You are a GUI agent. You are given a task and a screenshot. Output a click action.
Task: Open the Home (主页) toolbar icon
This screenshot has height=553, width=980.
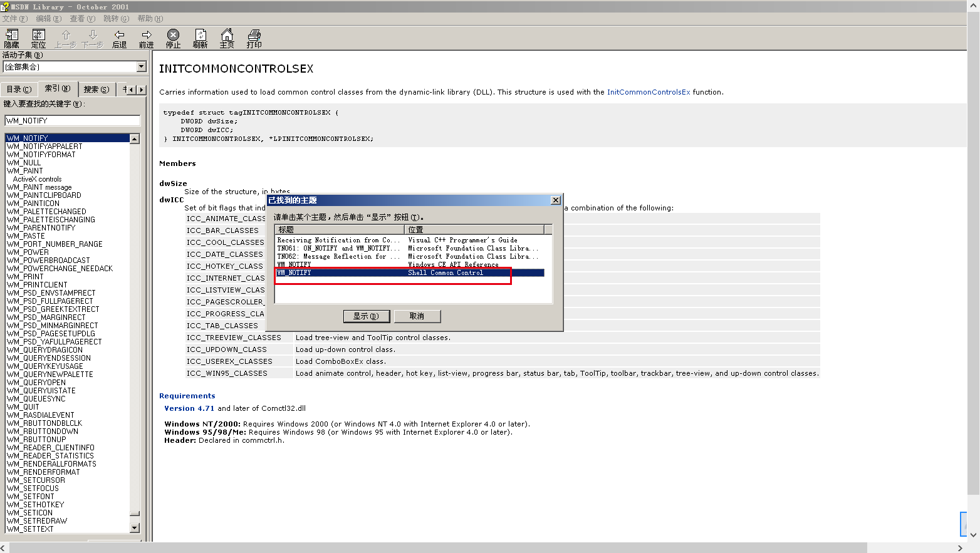(x=227, y=38)
